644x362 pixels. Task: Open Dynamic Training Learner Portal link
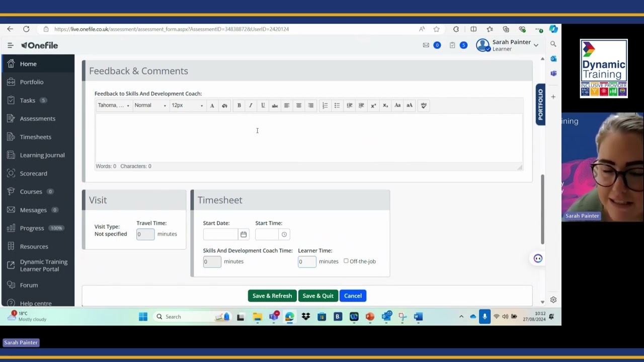click(x=38, y=265)
